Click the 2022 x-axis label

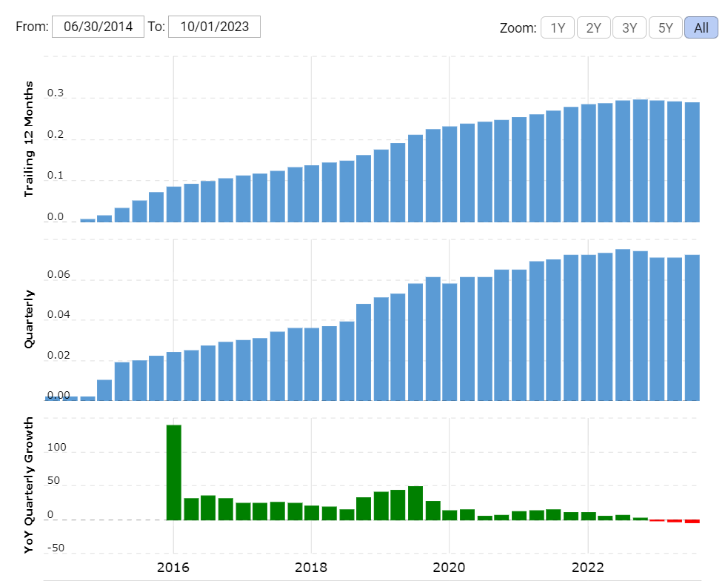click(x=588, y=567)
